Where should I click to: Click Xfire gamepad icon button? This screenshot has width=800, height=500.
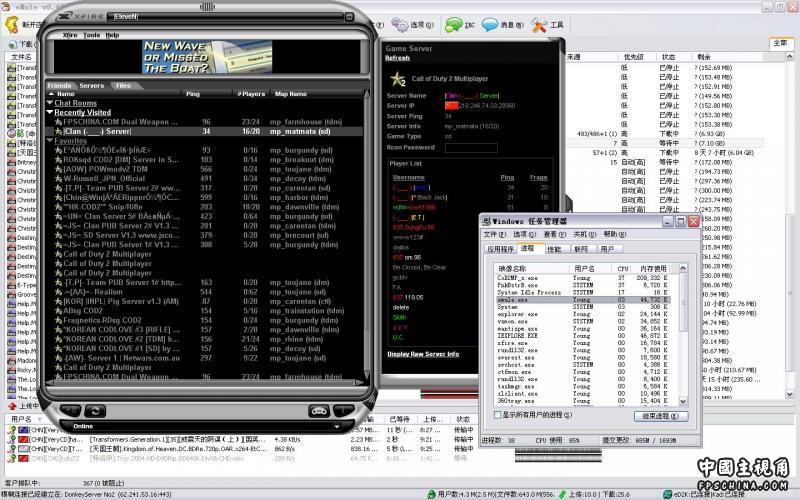(x=319, y=411)
